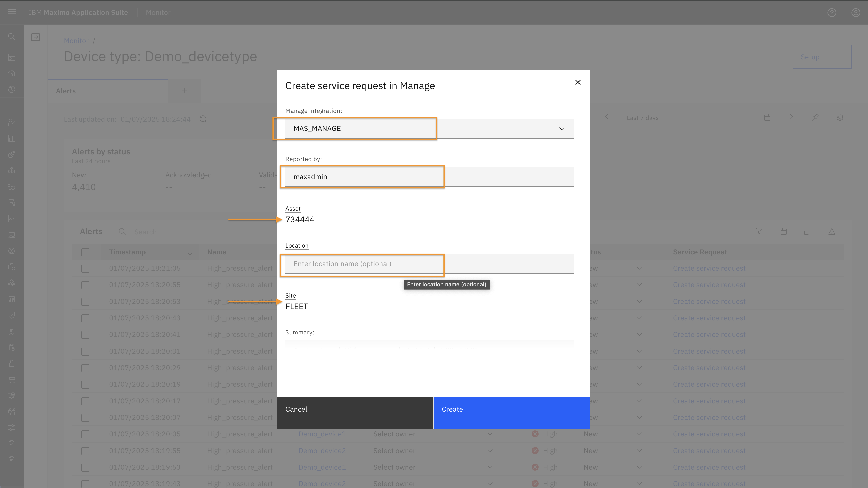Check the 18:19:53 alert row checkbox
Image resolution: width=868 pixels, height=488 pixels.
coord(85,467)
